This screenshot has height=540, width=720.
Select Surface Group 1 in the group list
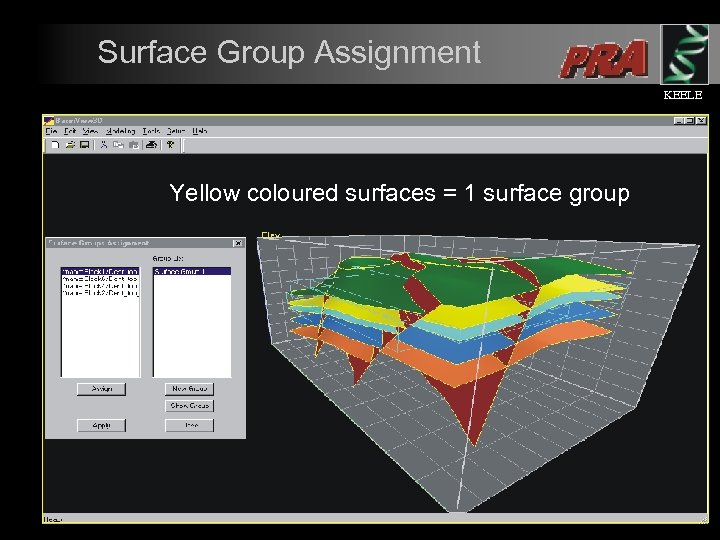192,271
